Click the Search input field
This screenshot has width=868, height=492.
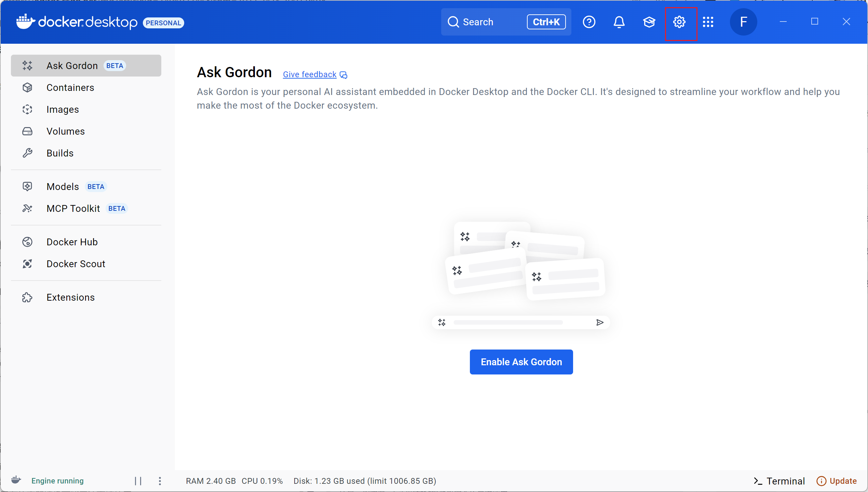point(506,22)
